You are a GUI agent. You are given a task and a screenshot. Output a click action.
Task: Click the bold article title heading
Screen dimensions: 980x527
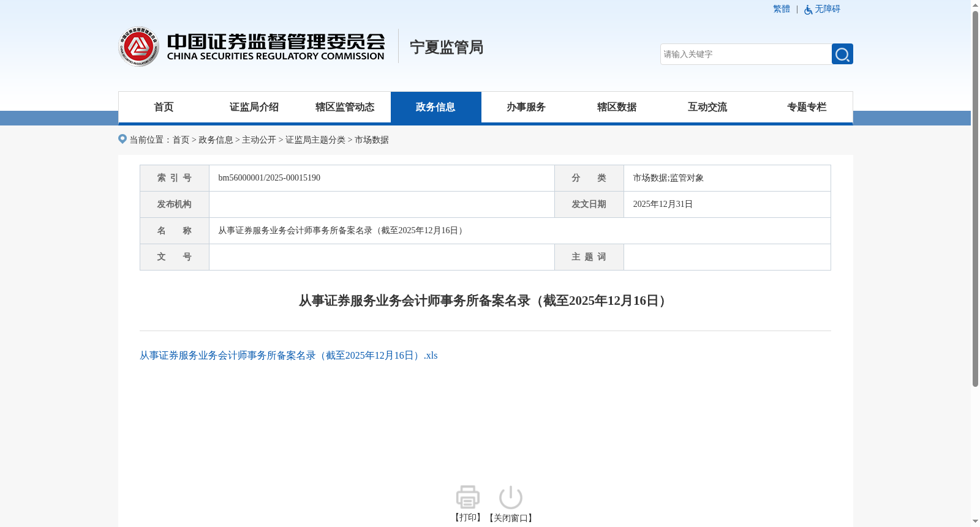tap(485, 301)
